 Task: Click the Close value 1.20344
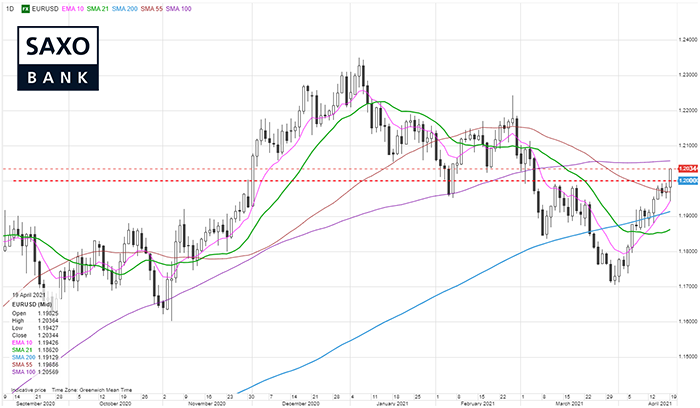click(49, 335)
